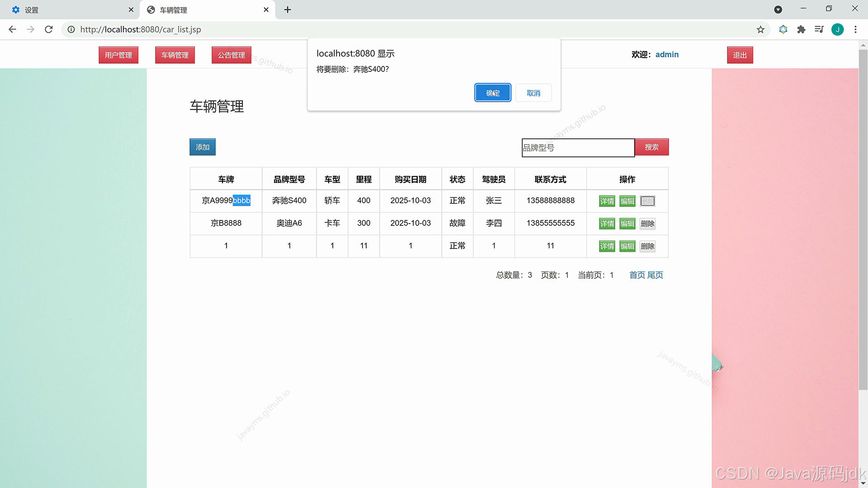Click the site info icon in address bar
Screen dimensions: 868x488
pyautogui.click(x=71, y=29)
